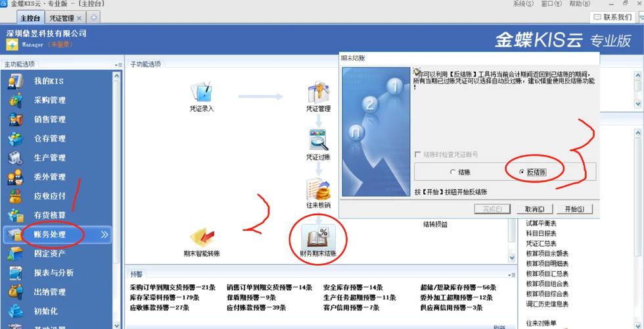This screenshot has width=644, height=329.
Task: Launch 凭证录入 icon
Action: click(x=201, y=91)
